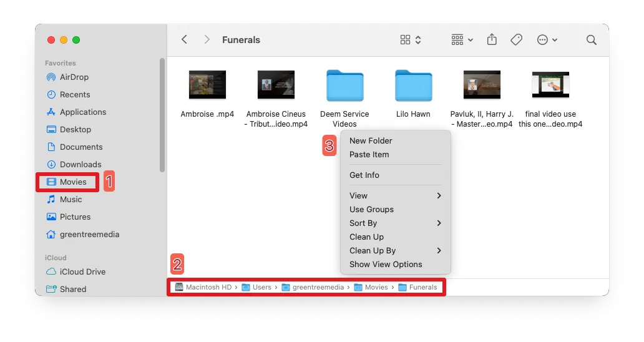
Task: Open the ellipsis Action menu
Action: click(x=547, y=40)
